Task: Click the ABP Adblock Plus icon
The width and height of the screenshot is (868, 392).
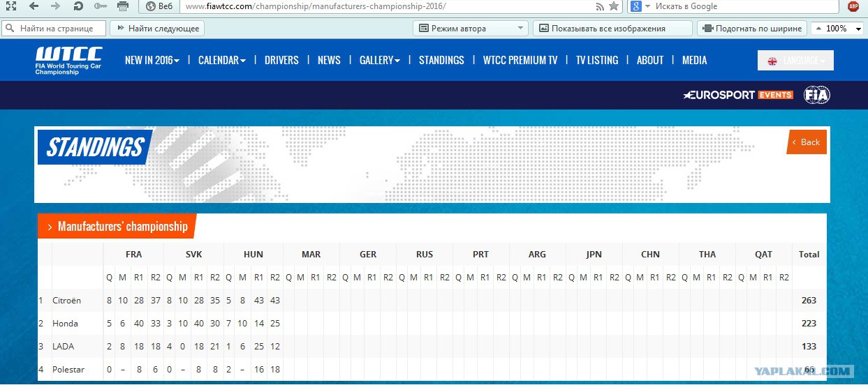Action: click(853, 6)
